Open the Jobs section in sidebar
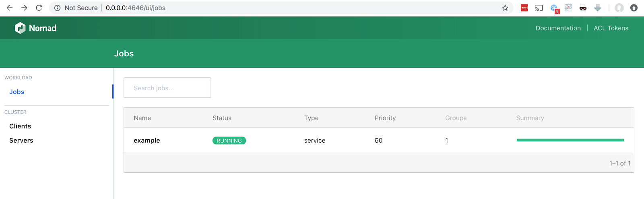644x199 pixels. pos(17,92)
